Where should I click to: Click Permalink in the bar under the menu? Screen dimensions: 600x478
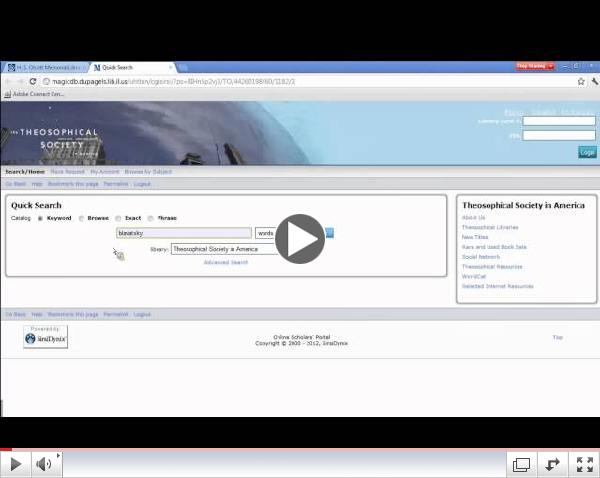(116, 184)
